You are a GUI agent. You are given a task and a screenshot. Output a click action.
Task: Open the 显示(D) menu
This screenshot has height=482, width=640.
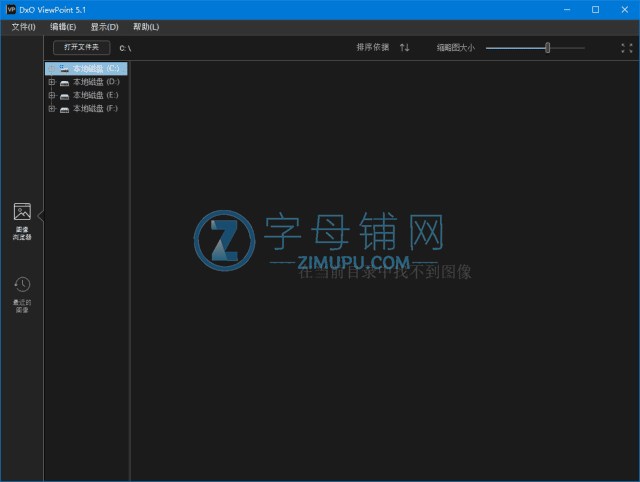pos(104,27)
